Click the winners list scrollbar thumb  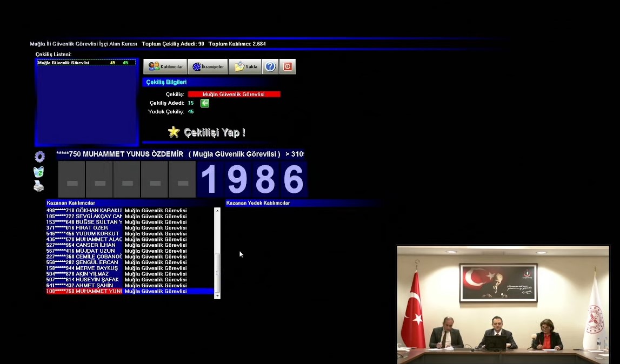[217, 273]
